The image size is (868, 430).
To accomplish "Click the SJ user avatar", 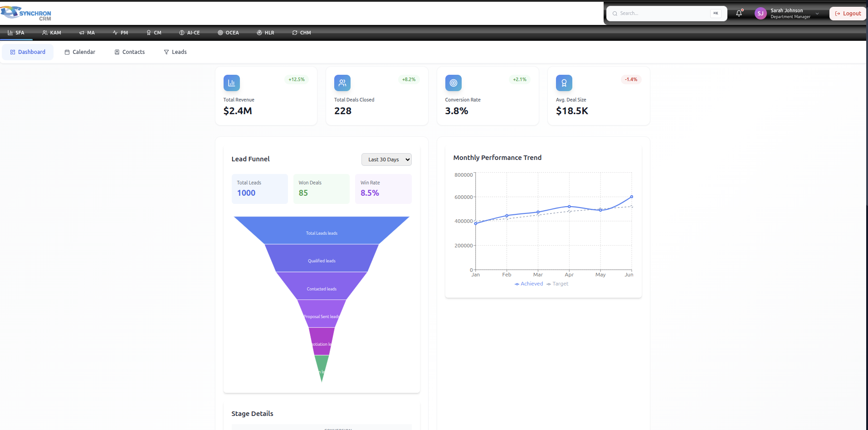I will point(760,14).
